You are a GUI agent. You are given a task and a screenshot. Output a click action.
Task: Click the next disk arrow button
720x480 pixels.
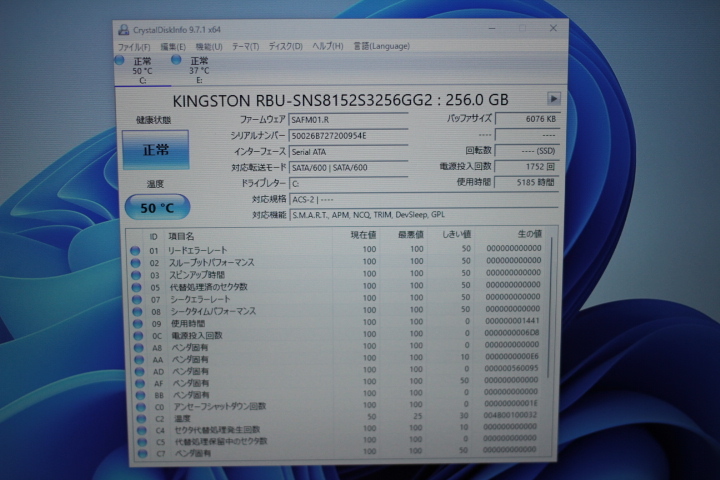554,99
